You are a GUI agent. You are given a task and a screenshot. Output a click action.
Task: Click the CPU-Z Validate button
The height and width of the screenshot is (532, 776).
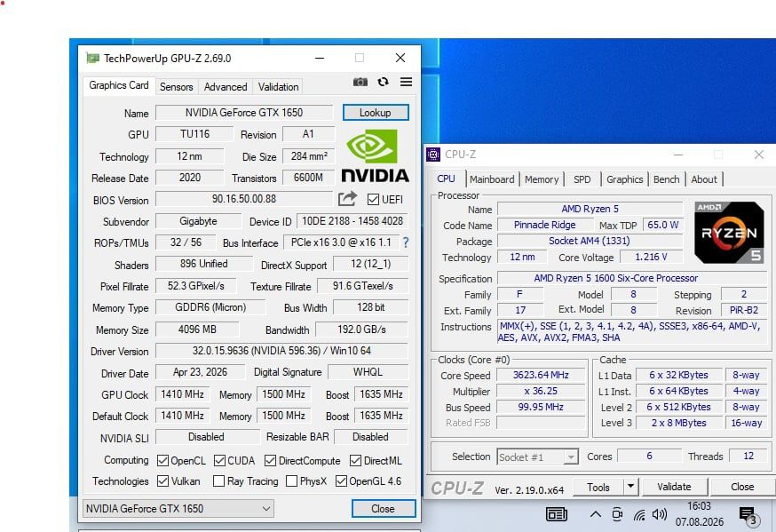coord(674,487)
